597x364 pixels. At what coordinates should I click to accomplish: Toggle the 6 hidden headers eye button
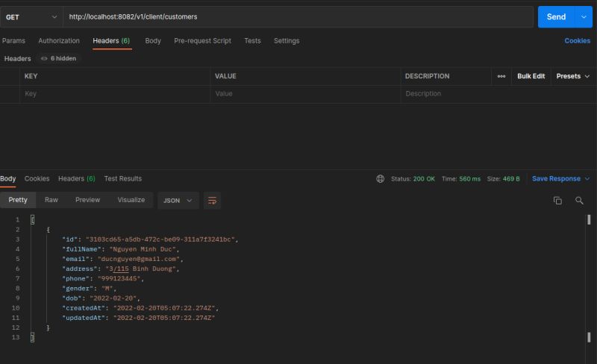59,58
